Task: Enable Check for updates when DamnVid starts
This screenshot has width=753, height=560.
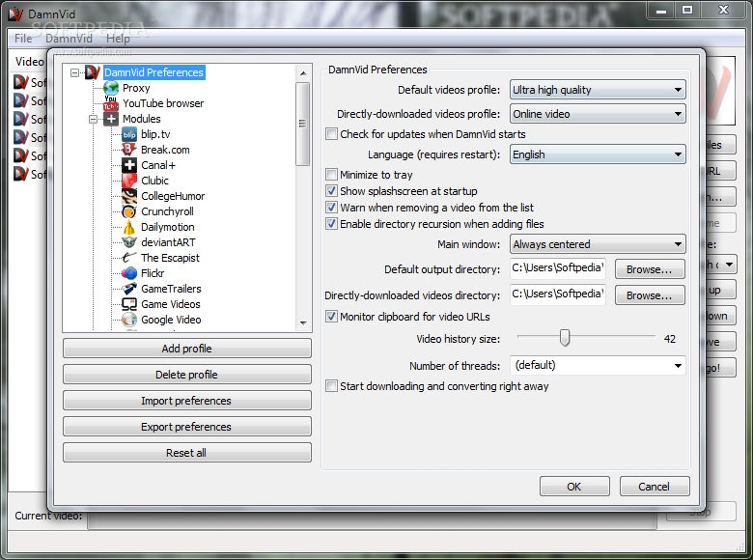Action: (331, 134)
